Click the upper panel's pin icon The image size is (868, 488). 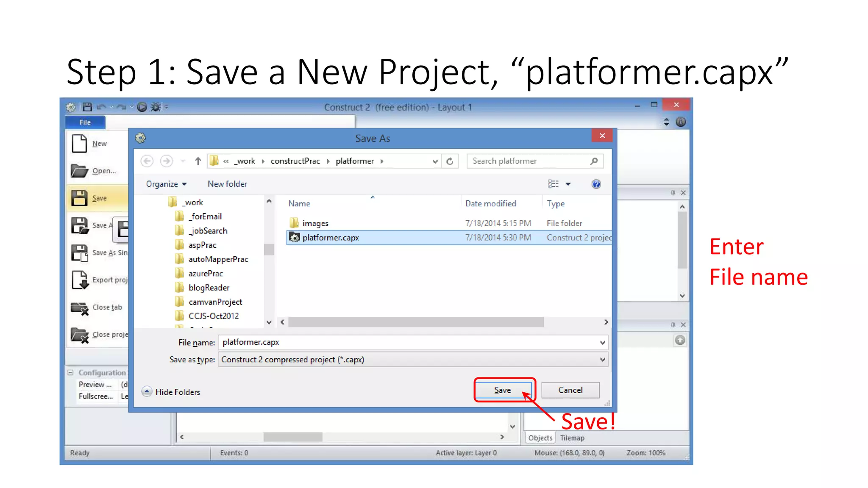click(x=673, y=193)
